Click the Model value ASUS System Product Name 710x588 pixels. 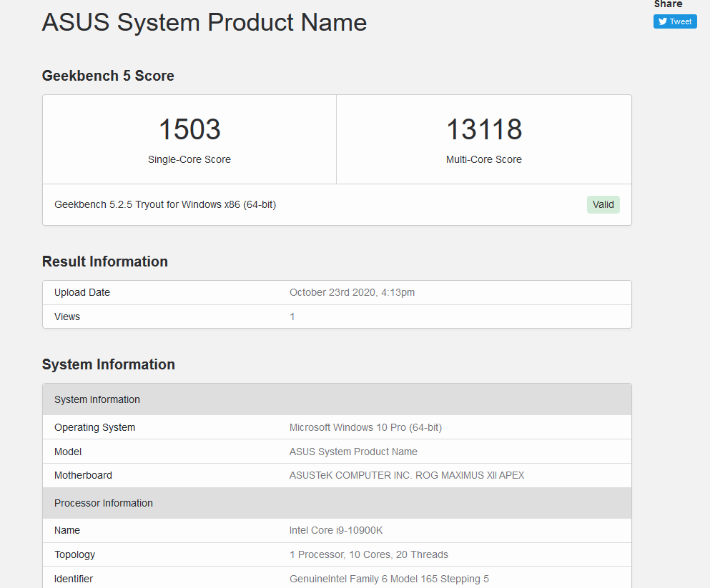(x=353, y=452)
